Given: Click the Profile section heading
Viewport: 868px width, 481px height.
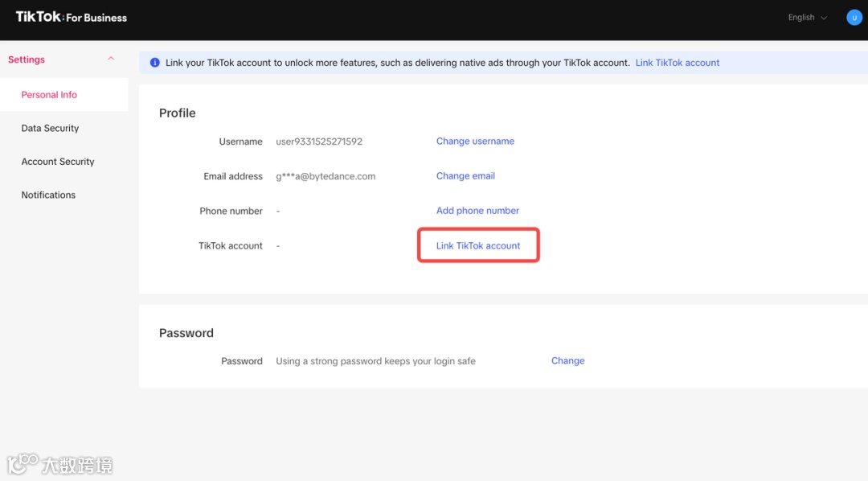Looking at the screenshot, I should 178,113.
